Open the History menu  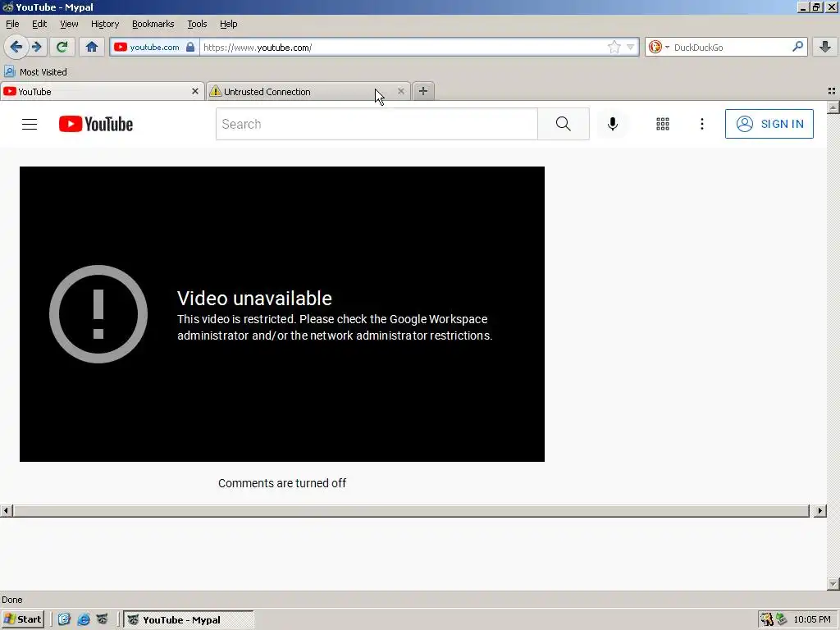(105, 24)
